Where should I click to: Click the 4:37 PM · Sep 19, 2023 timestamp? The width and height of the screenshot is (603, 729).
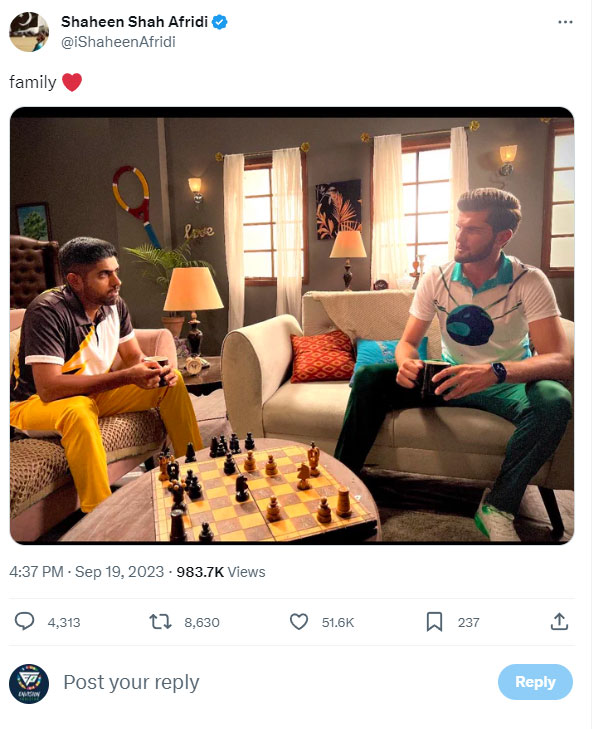(x=85, y=572)
